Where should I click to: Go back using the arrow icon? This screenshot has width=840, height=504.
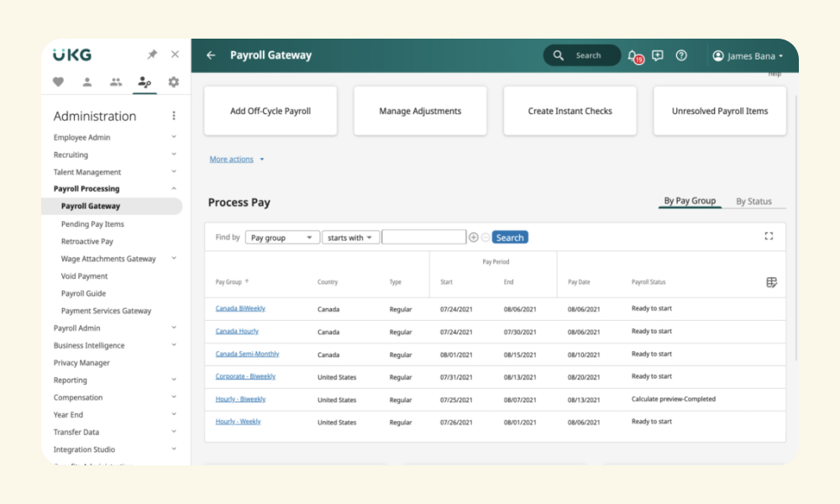point(211,55)
